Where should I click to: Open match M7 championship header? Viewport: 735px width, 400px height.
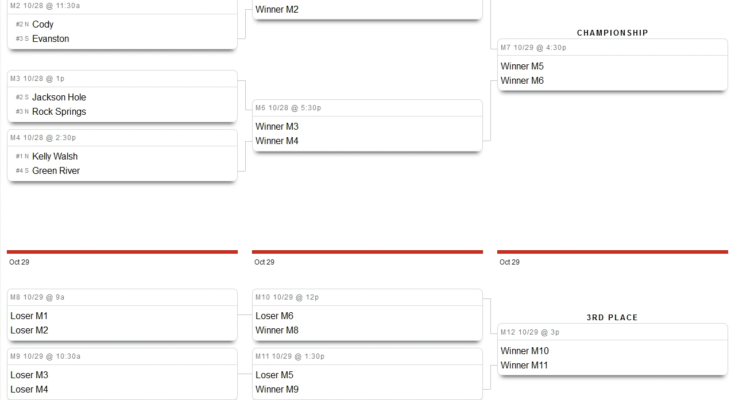534,47
